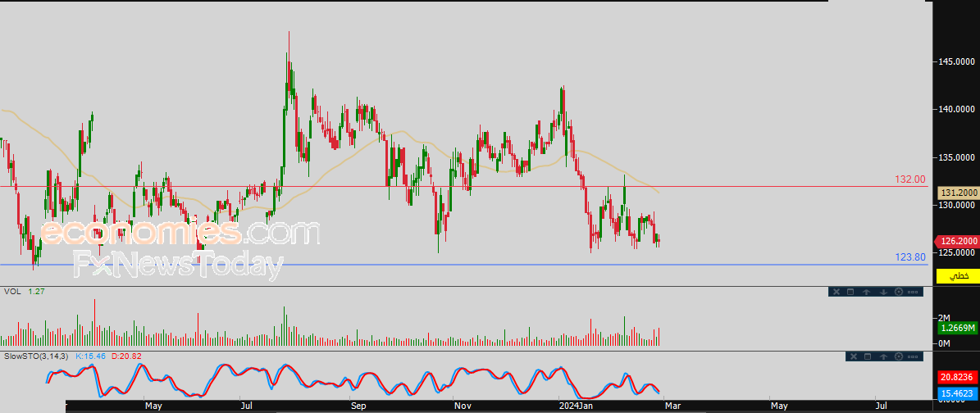Click the 2024Jan time axis label
Screen dimensions: 980x413
[x=574, y=406]
